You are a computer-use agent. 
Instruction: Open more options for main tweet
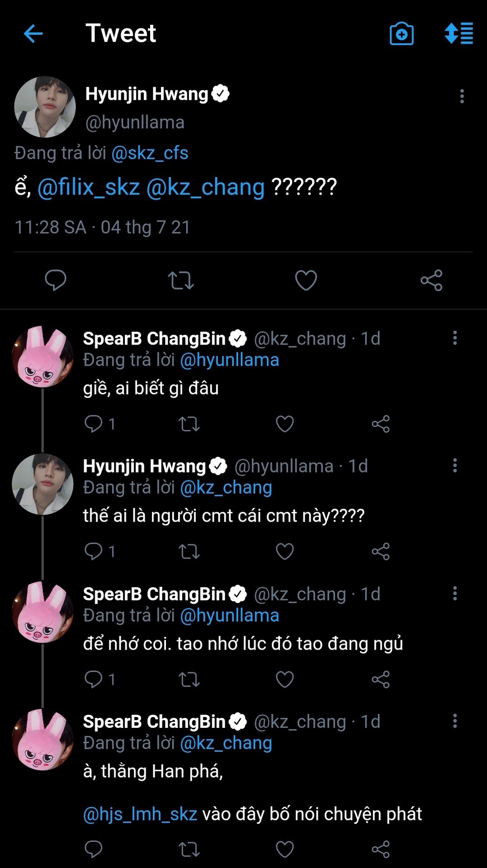[462, 96]
